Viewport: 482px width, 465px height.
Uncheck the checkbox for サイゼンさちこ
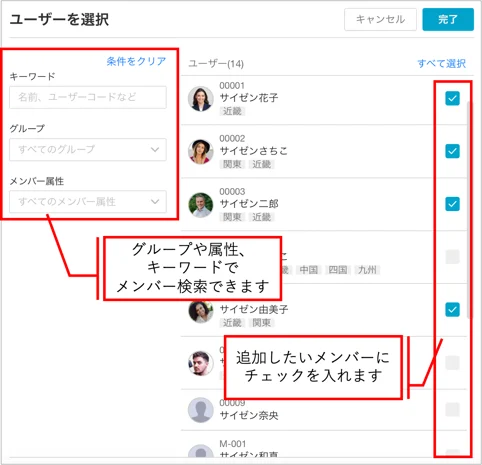point(452,151)
